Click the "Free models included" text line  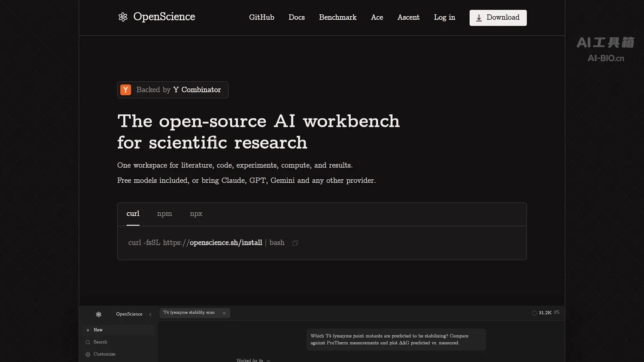[x=246, y=181]
